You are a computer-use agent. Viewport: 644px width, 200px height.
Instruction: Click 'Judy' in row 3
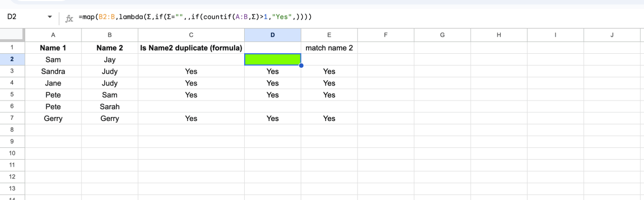109,72
